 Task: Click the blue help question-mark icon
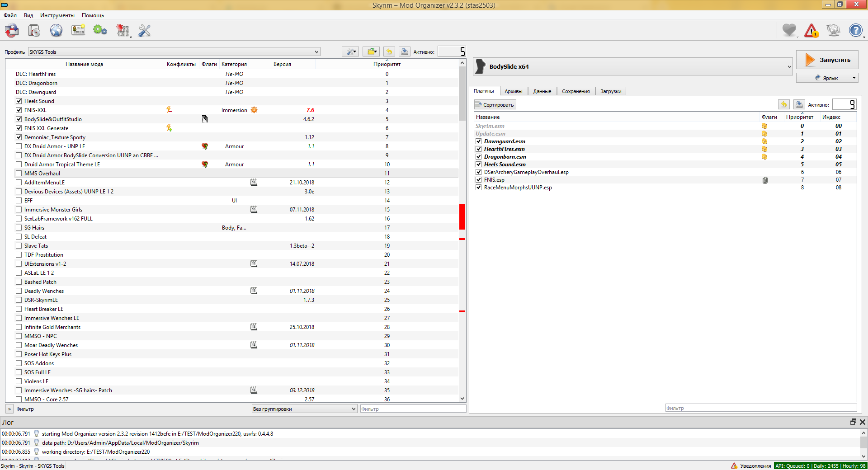(855, 31)
